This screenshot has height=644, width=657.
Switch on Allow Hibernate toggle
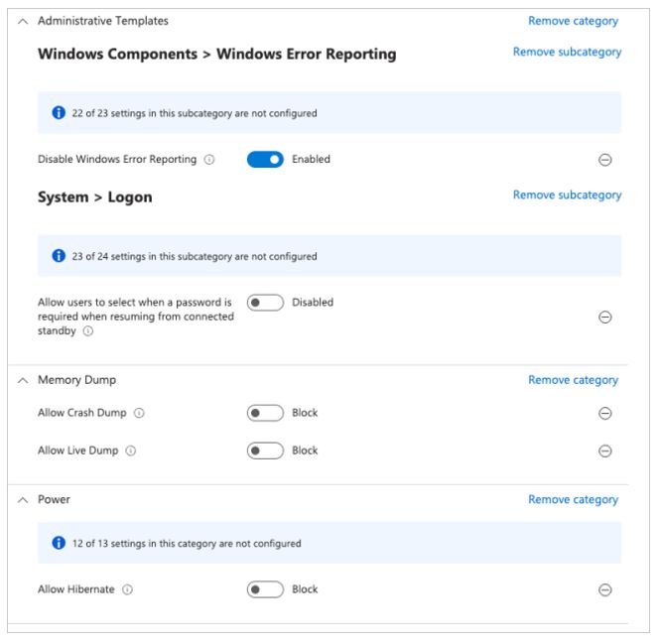[265, 590]
